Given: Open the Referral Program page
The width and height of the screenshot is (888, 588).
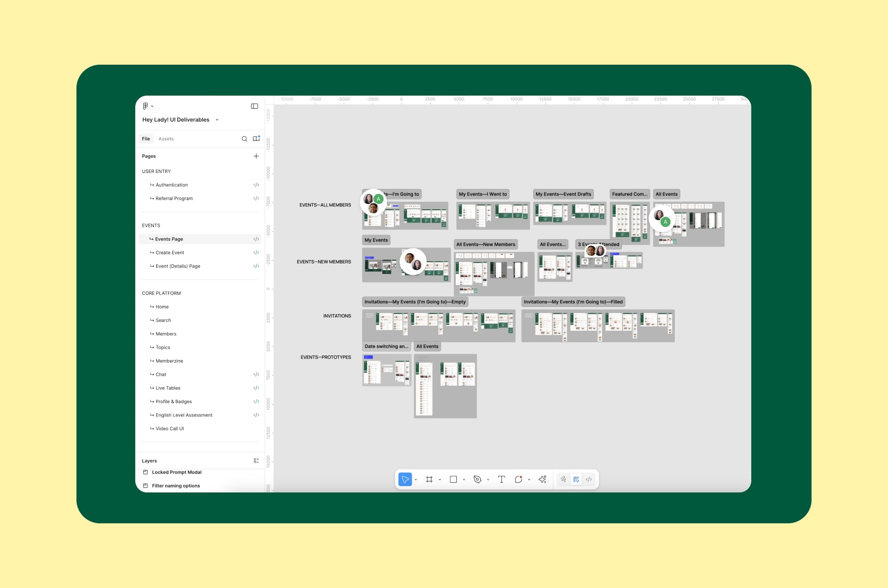Looking at the screenshot, I should [x=174, y=198].
